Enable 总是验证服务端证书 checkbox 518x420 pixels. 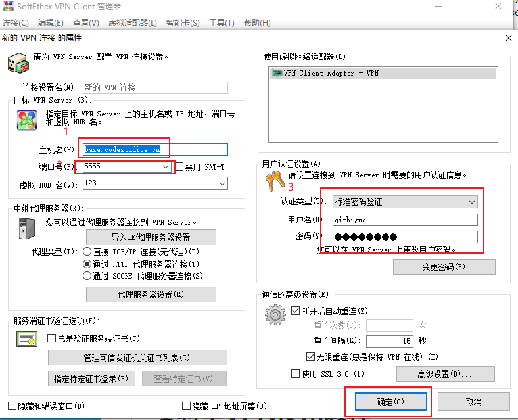[x=51, y=338]
